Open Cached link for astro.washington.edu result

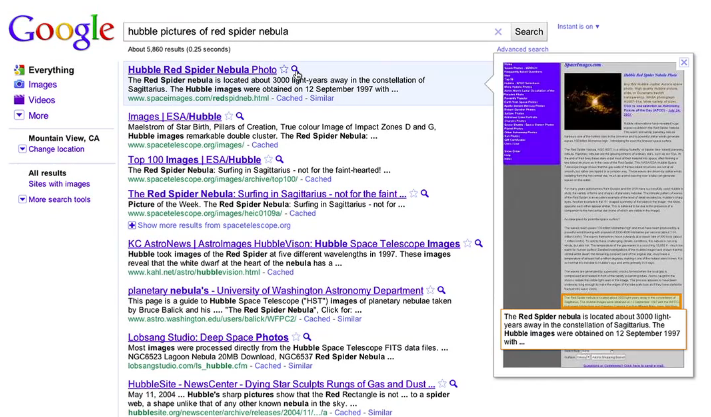317,319
